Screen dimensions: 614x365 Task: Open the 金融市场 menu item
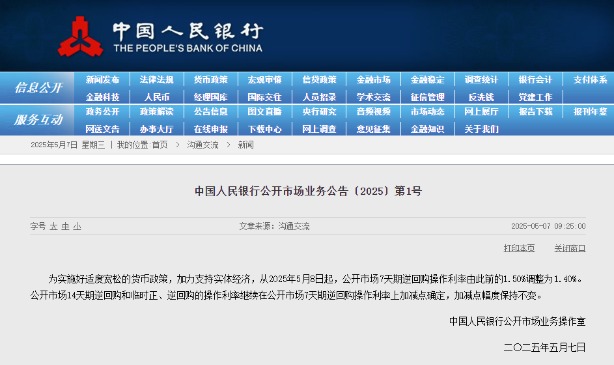tap(373, 80)
